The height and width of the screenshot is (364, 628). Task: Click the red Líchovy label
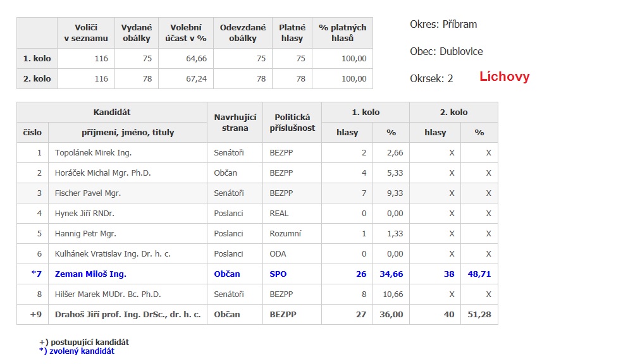(x=504, y=77)
